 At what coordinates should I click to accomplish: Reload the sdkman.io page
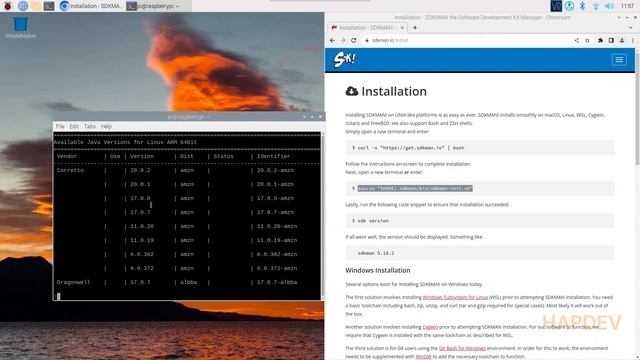click(x=353, y=40)
